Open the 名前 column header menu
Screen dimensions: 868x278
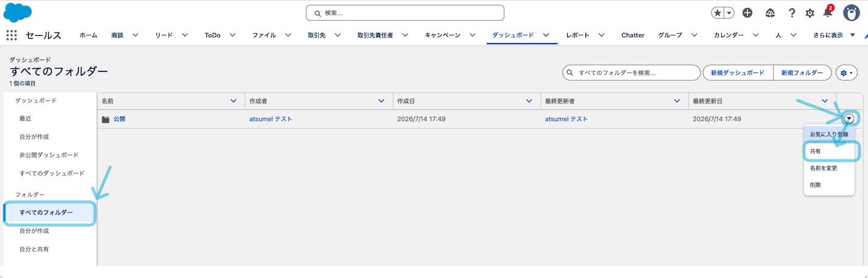(233, 101)
